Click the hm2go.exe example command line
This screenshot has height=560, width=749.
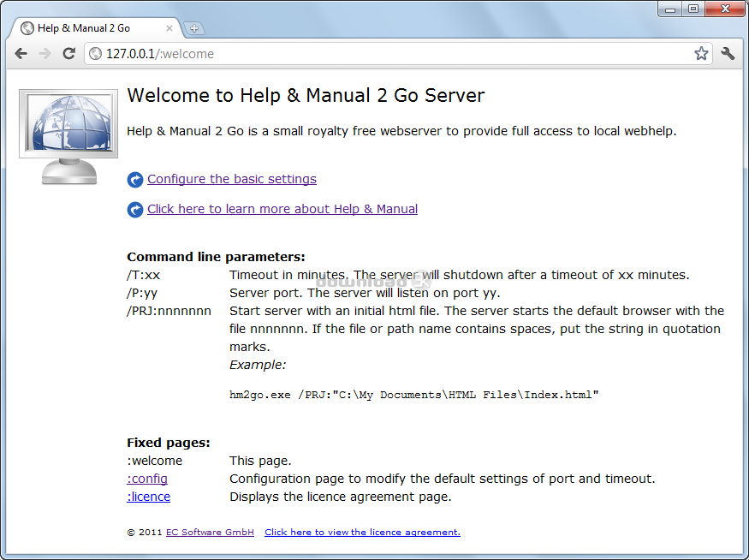tap(413, 395)
